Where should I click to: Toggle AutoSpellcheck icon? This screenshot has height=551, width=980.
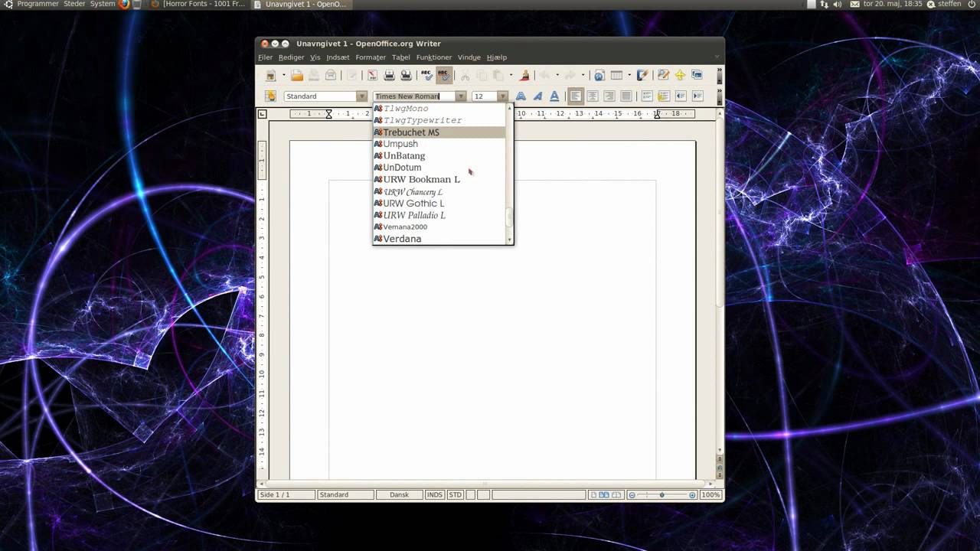(443, 75)
